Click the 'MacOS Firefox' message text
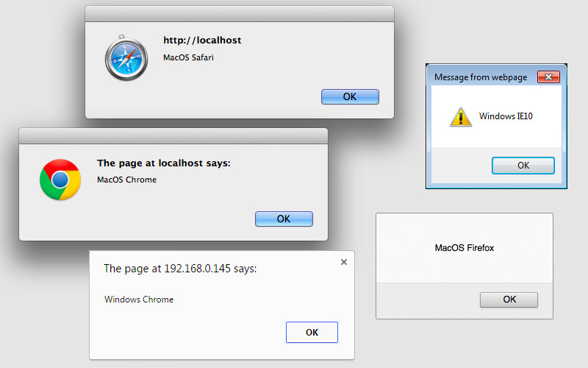Image resolution: width=588 pixels, height=368 pixels. pos(465,248)
